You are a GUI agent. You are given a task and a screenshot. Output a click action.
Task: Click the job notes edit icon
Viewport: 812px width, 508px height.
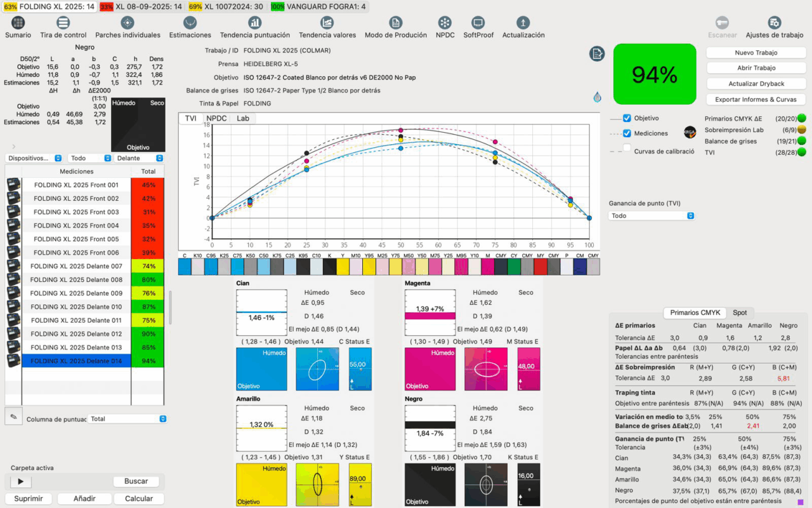(x=596, y=54)
